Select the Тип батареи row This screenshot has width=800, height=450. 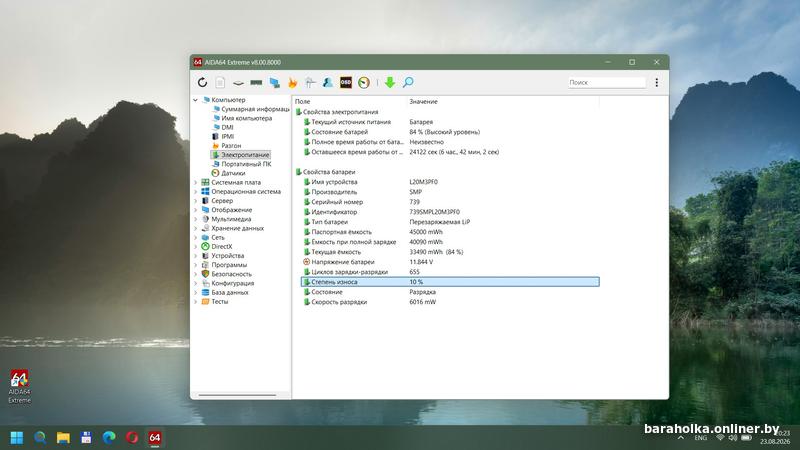pos(451,222)
